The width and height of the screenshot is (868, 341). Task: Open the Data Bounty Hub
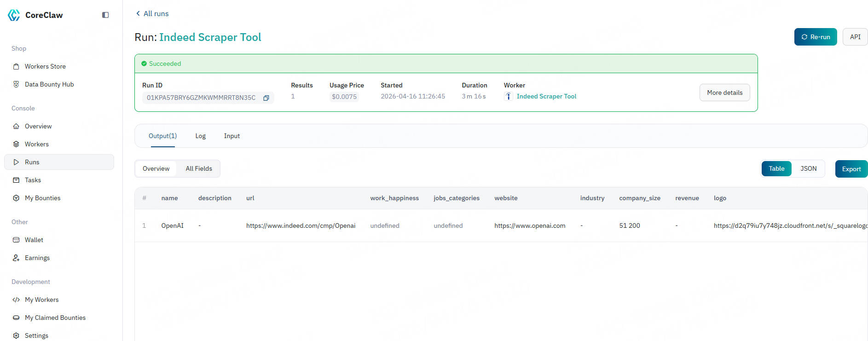pyautogui.click(x=49, y=84)
